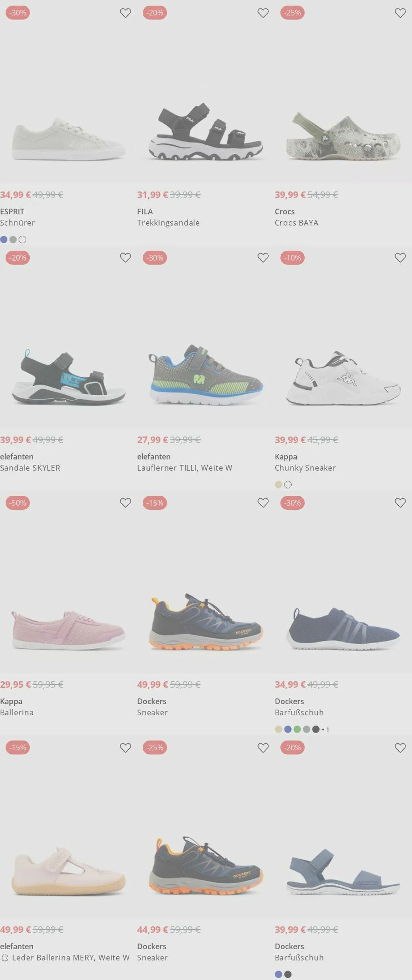
Task: Heart the elefanten Leder Ballerina MERY
Action: coord(126,747)
